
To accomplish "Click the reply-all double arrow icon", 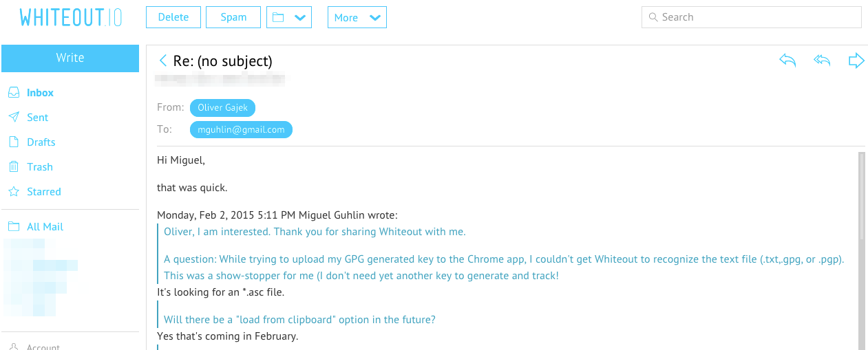I will [x=822, y=61].
